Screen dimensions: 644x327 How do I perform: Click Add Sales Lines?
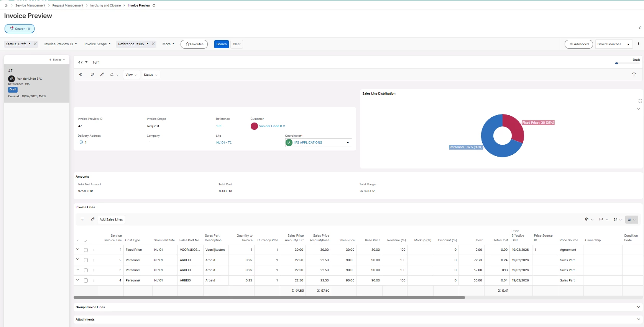(111, 219)
